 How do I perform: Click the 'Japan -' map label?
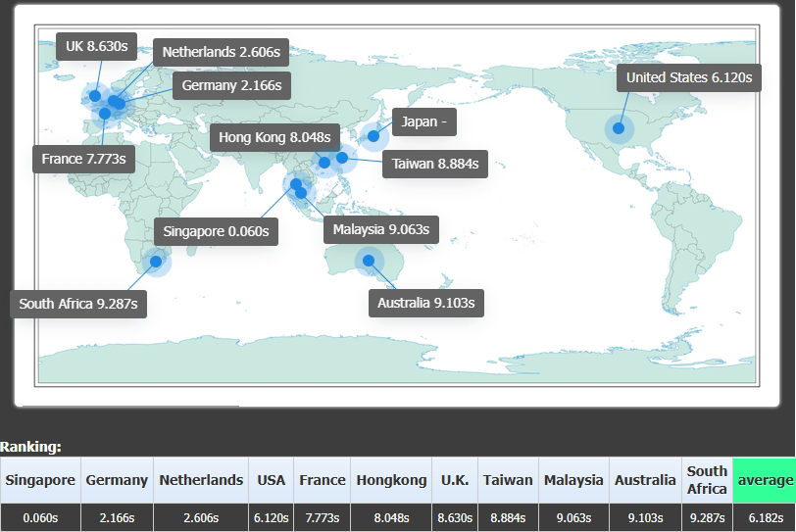(423, 122)
